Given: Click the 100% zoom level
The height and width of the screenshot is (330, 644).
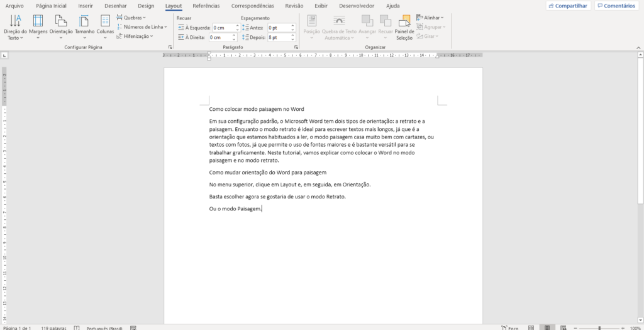Looking at the screenshot, I should [635, 328].
